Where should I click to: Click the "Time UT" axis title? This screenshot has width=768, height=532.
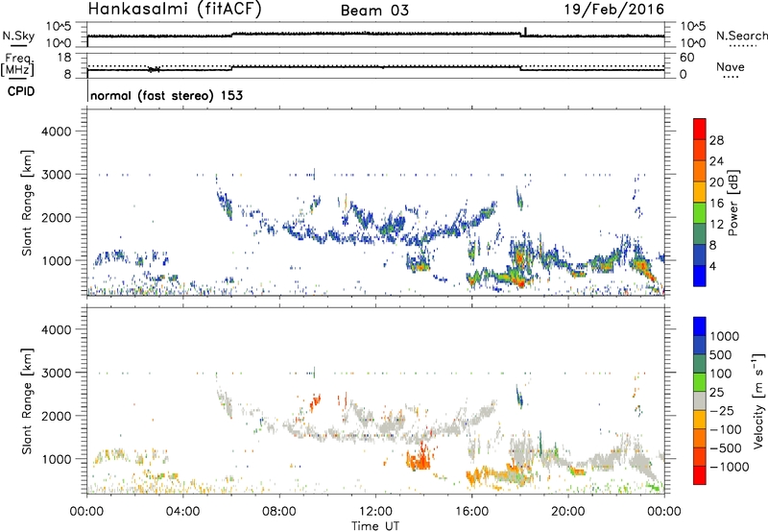pos(375,526)
